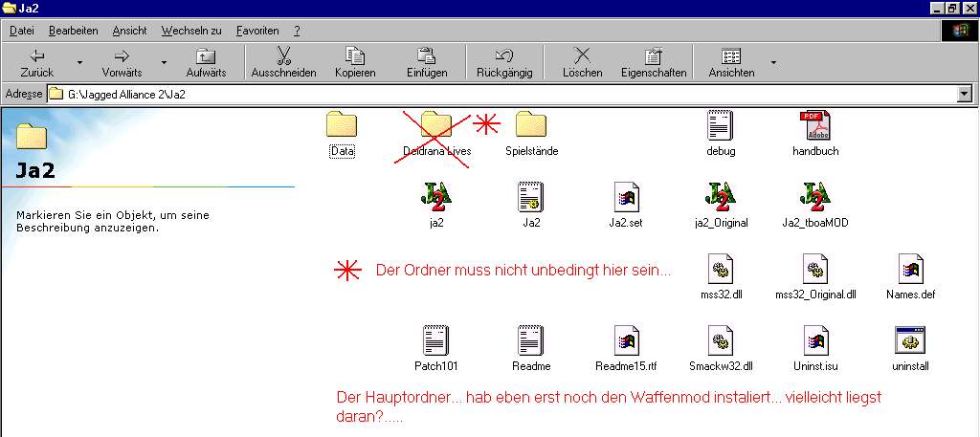The height and width of the screenshot is (437, 980).
Task: Open the Bearbeiten menu
Action: click(73, 31)
